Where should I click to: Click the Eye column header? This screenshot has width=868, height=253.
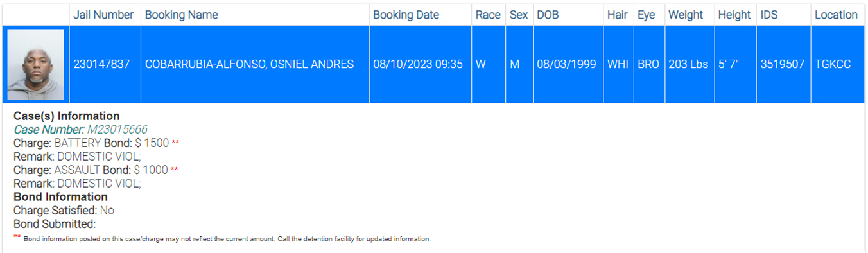tap(646, 15)
